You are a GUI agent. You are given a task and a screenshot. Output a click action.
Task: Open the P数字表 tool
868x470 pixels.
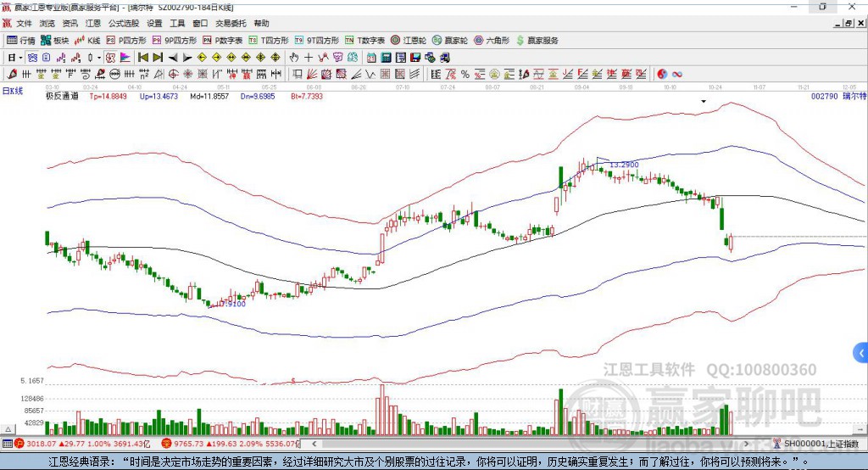point(223,41)
